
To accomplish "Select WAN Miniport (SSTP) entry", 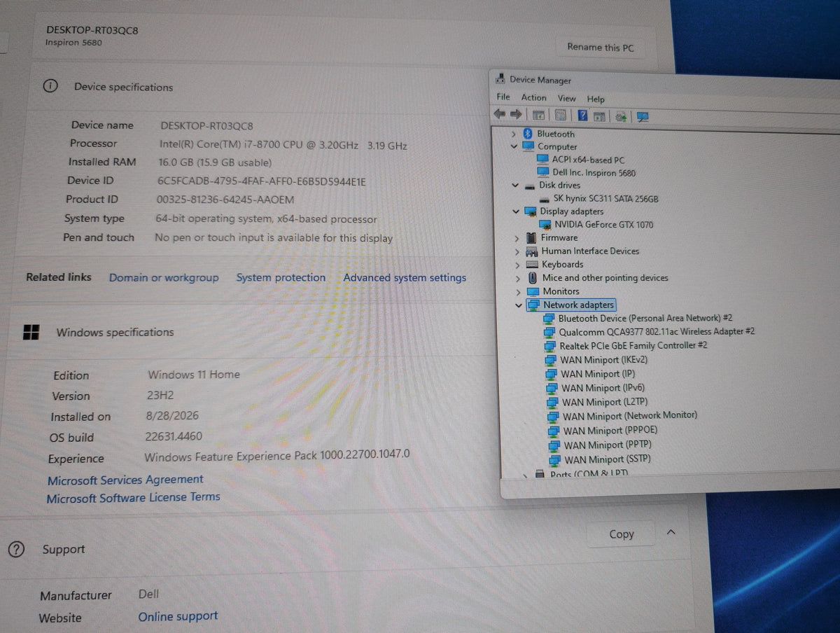I will [x=607, y=460].
